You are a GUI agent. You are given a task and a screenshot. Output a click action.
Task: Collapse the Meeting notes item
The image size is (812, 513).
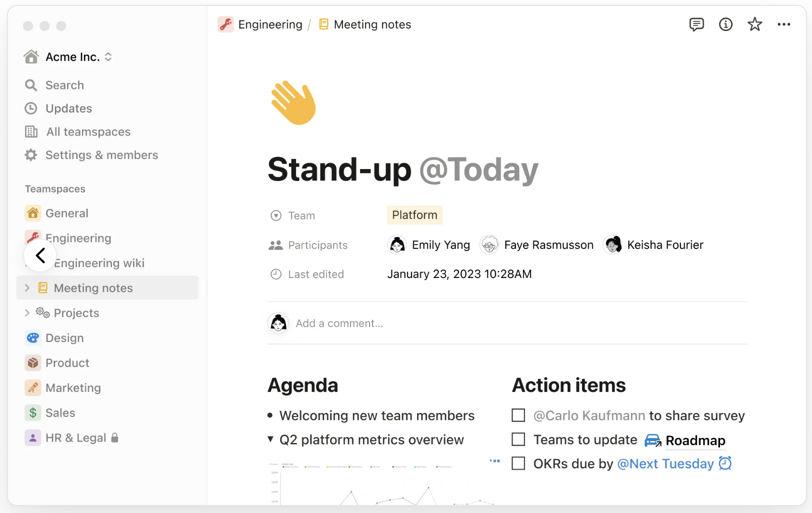click(x=27, y=287)
